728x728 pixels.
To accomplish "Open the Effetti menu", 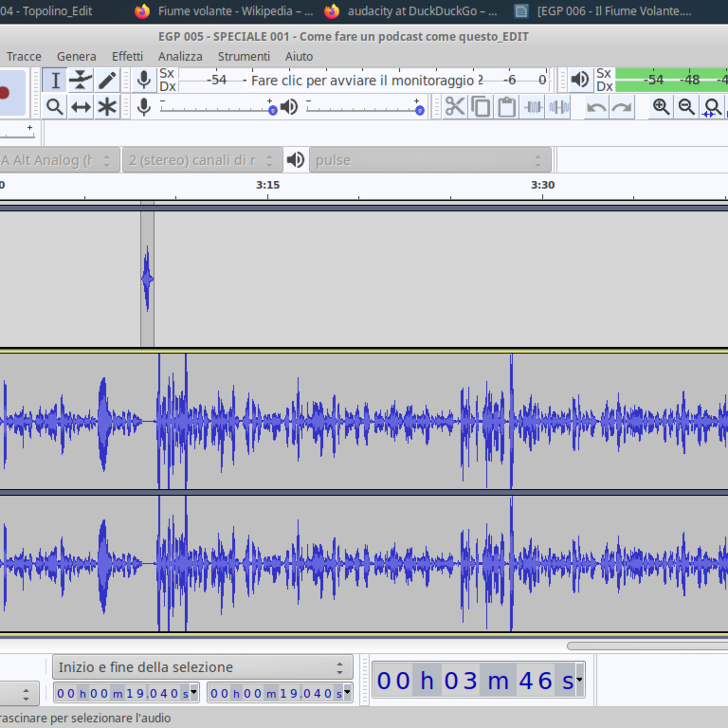I will [x=127, y=57].
